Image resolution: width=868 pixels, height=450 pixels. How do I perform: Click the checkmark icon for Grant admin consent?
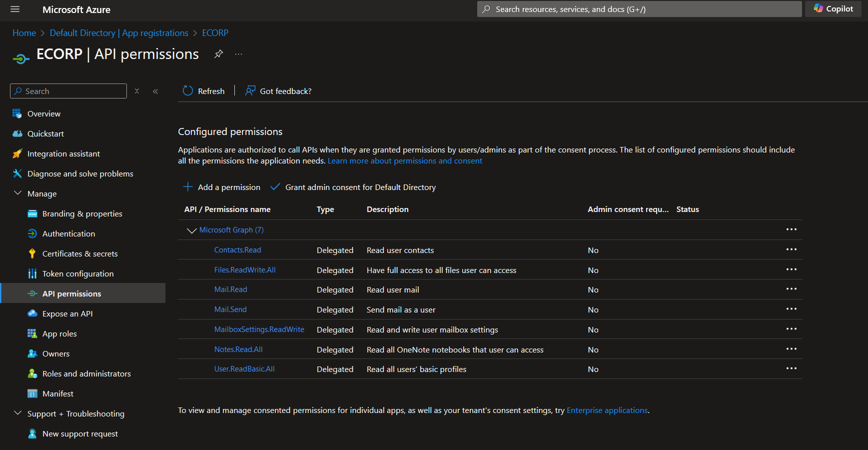[x=275, y=187]
